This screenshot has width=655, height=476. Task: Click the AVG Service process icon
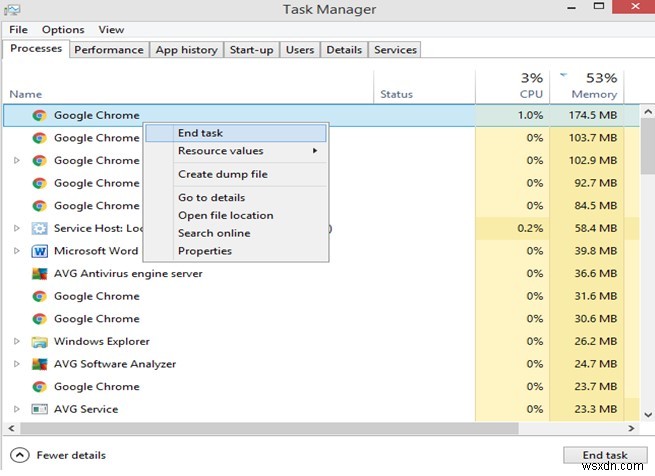(39, 409)
